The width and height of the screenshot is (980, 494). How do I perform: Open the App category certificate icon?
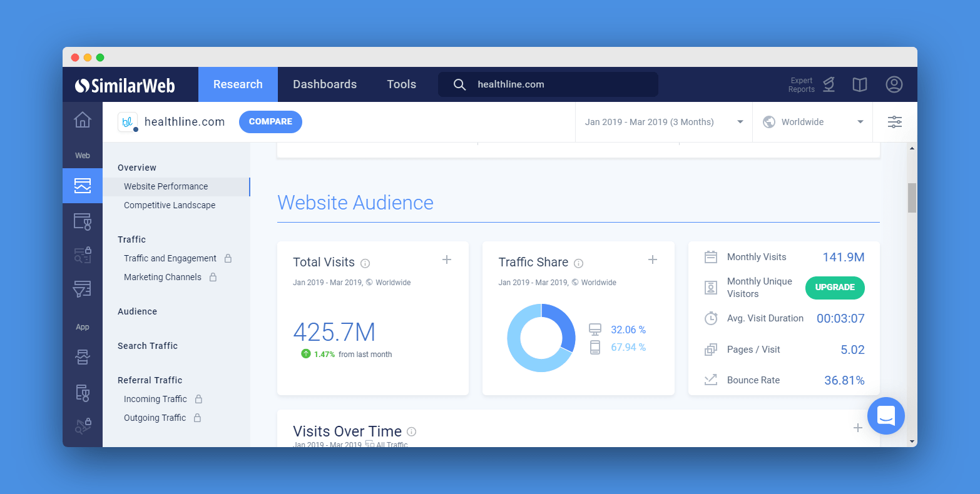click(83, 392)
